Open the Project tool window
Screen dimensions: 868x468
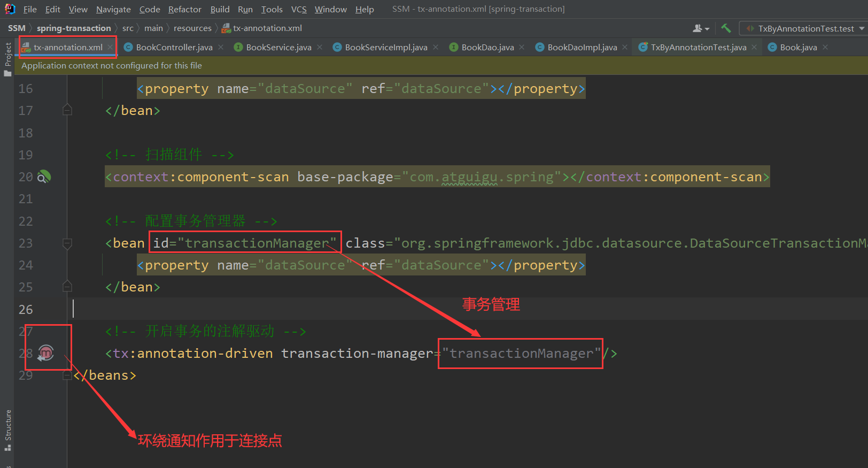[x=7, y=59]
